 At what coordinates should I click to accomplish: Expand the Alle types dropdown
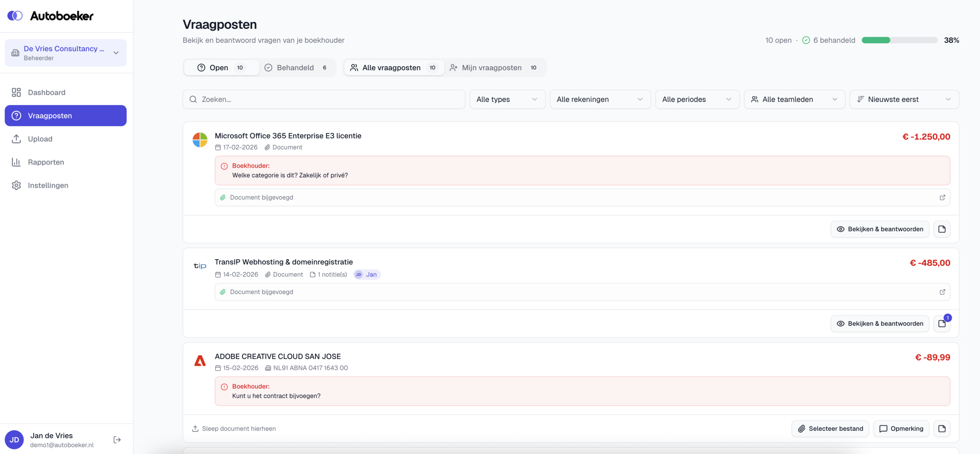click(507, 100)
